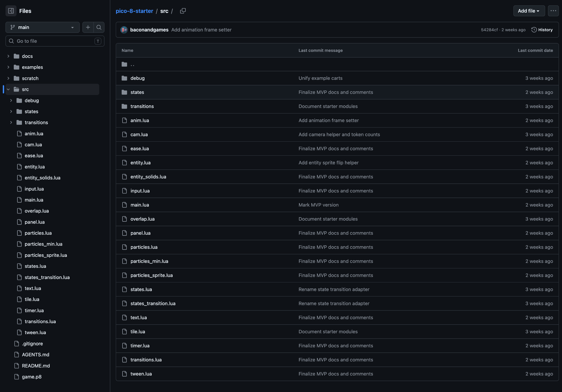The height and width of the screenshot is (392, 562).
Task: Expand the docs folder in tree
Action: click(8, 56)
